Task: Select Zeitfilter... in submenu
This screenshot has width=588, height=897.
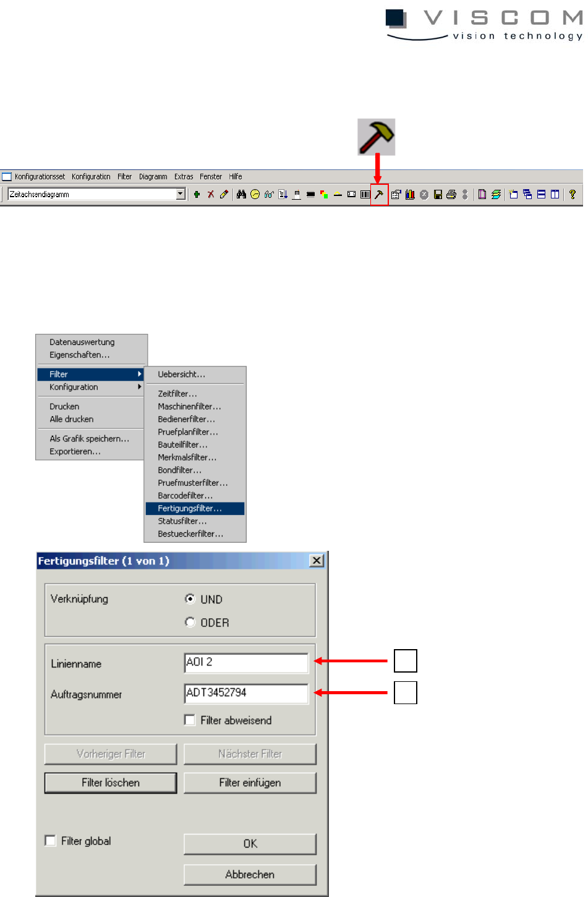Action: (x=177, y=393)
